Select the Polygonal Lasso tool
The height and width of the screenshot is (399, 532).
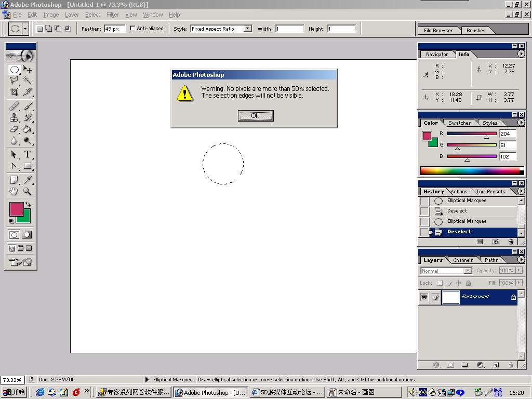[x=14, y=81]
